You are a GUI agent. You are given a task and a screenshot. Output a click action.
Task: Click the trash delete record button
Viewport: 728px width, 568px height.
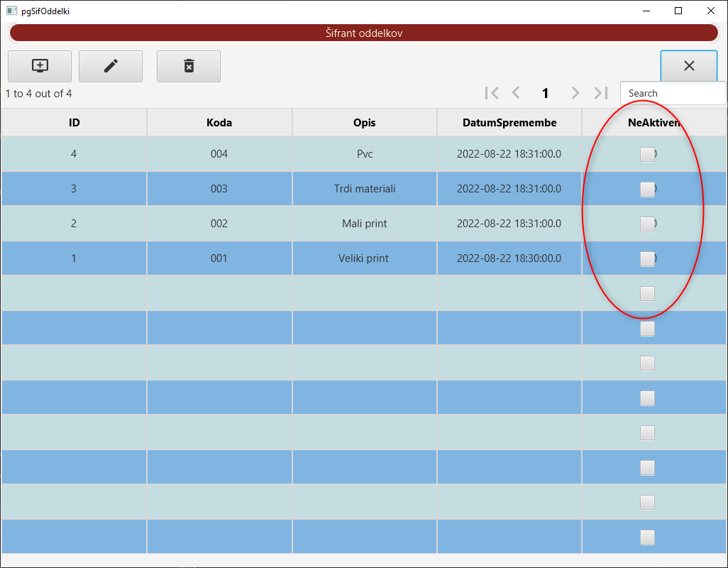coord(189,67)
